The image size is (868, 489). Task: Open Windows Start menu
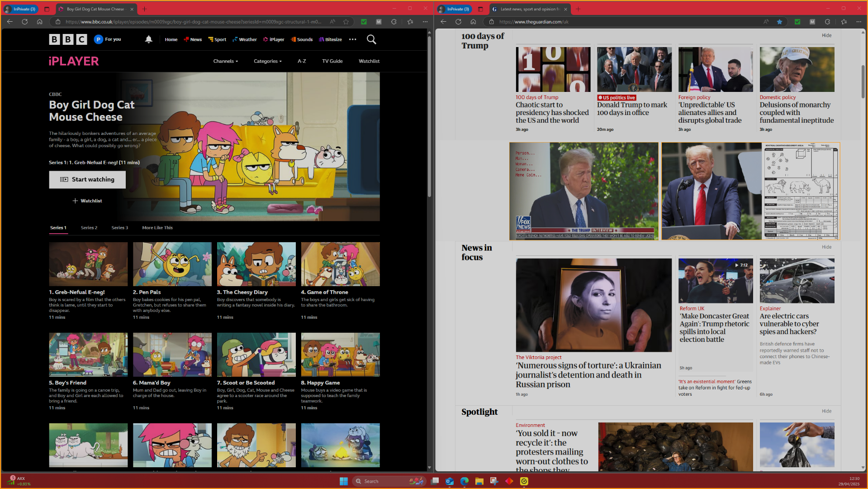pyautogui.click(x=344, y=481)
